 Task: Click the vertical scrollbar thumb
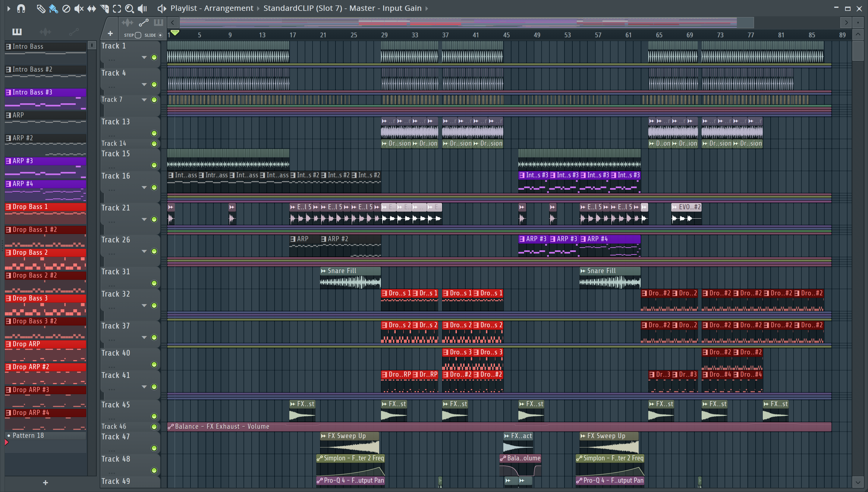coord(858,51)
